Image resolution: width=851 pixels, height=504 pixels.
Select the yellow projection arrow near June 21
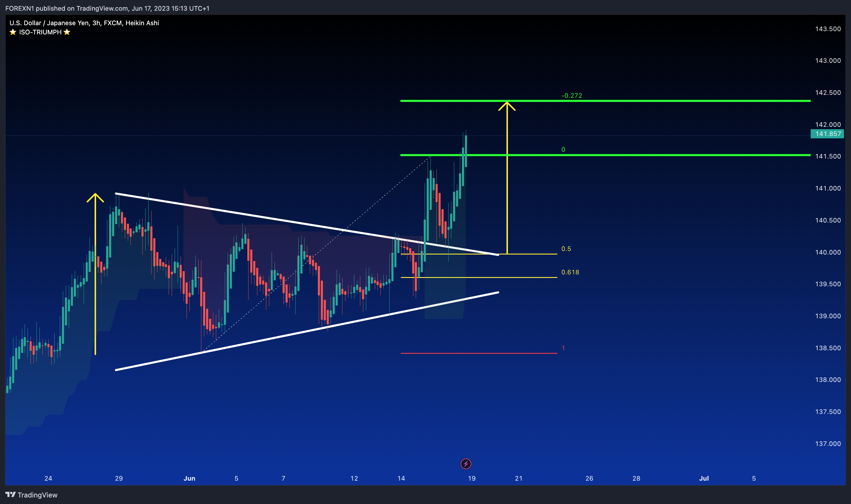pyautogui.click(x=507, y=177)
